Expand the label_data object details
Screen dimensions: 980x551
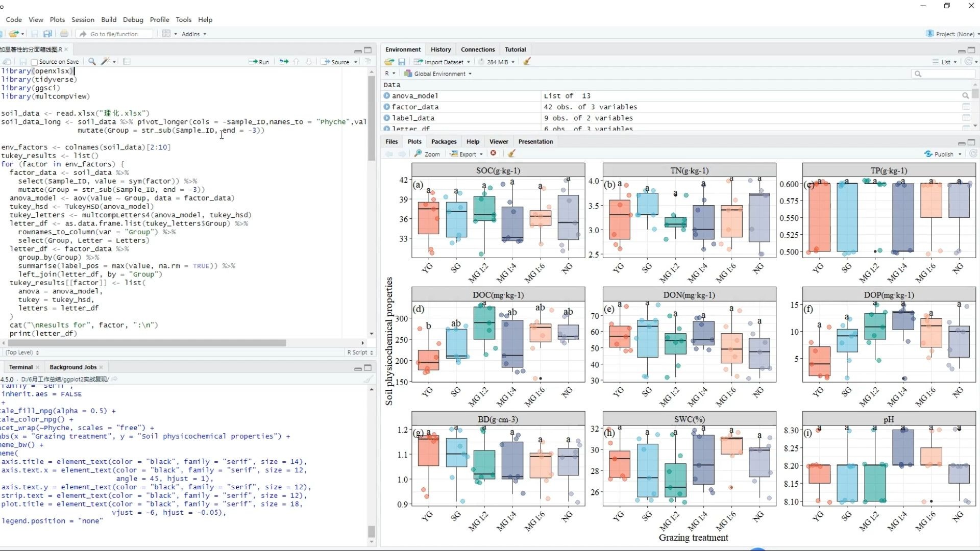pyautogui.click(x=387, y=118)
